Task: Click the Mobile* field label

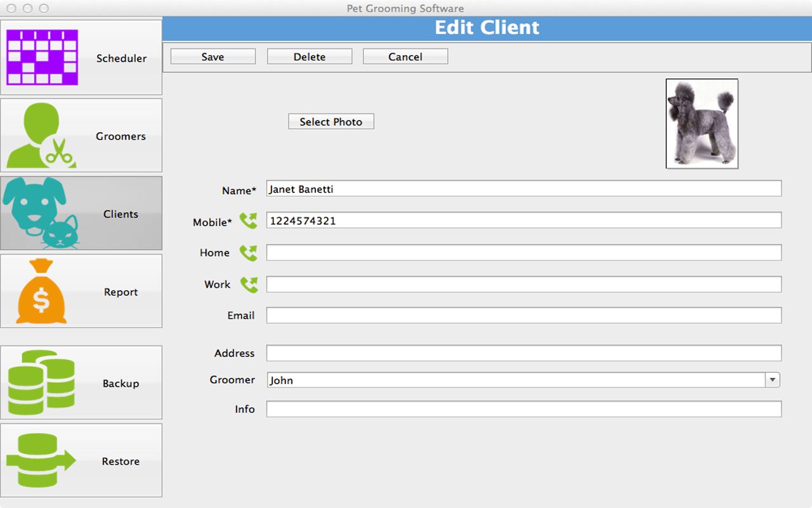Action: click(213, 222)
